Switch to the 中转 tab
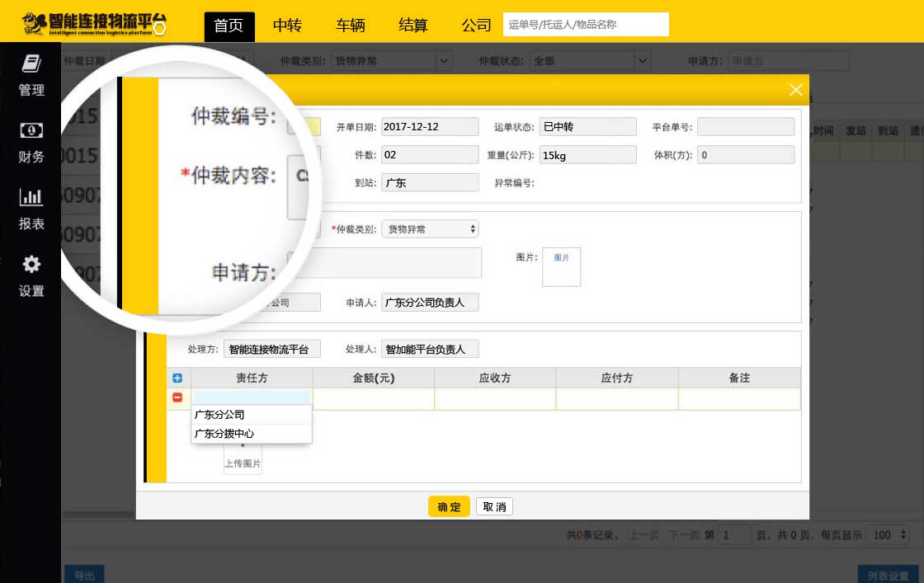This screenshot has width=924, height=583. click(x=287, y=26)
